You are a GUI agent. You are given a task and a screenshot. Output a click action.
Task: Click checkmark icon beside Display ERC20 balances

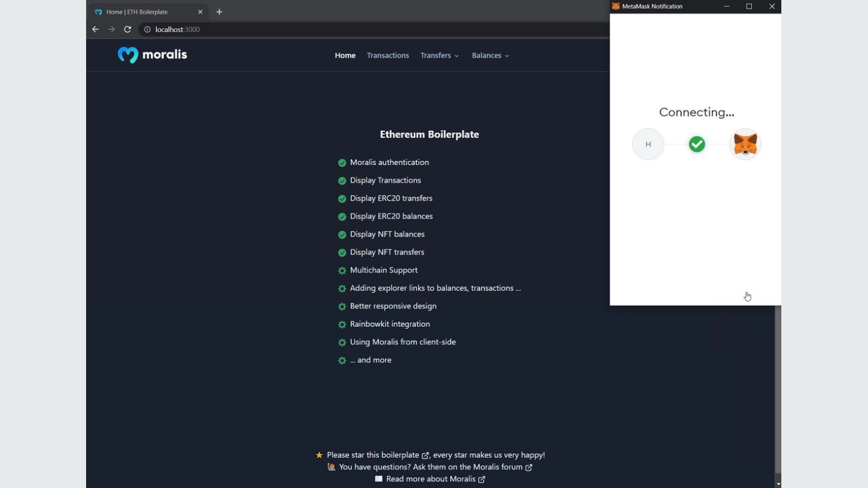tap(342, 216)
